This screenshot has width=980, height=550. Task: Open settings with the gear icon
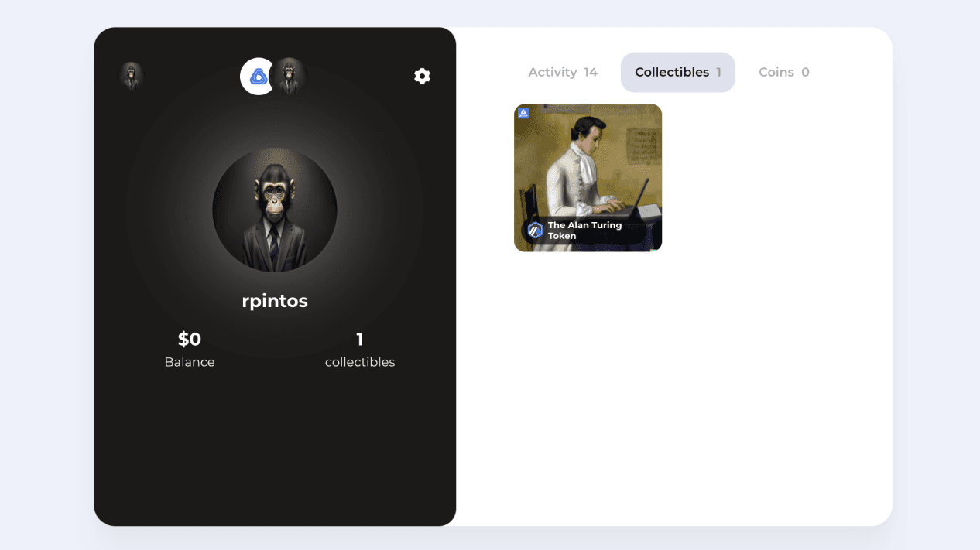pyautogui.click(x=422, y=76)
